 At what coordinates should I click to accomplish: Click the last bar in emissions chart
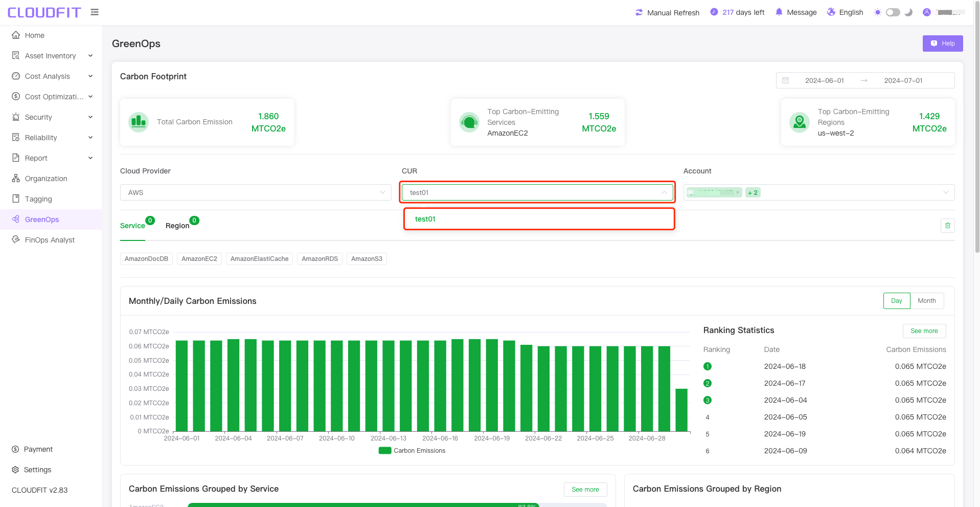point(681,410)
